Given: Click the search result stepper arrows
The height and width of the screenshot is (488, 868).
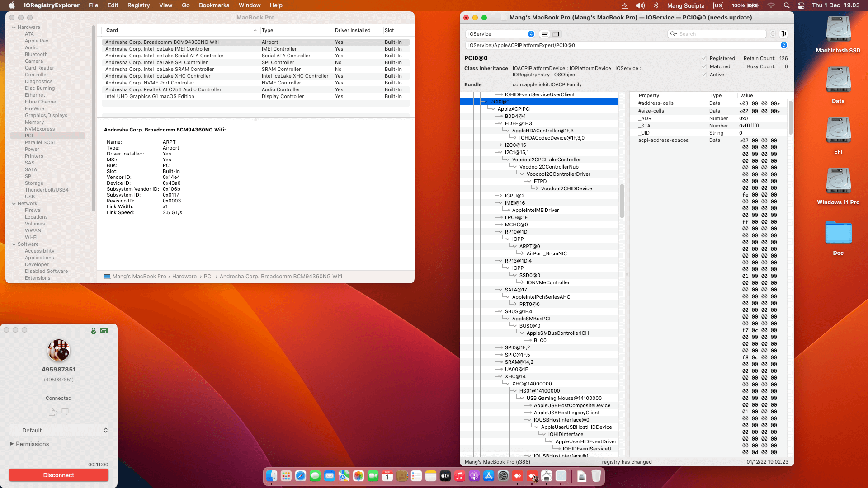Looking at the screenshot, I should coord(773,34).
